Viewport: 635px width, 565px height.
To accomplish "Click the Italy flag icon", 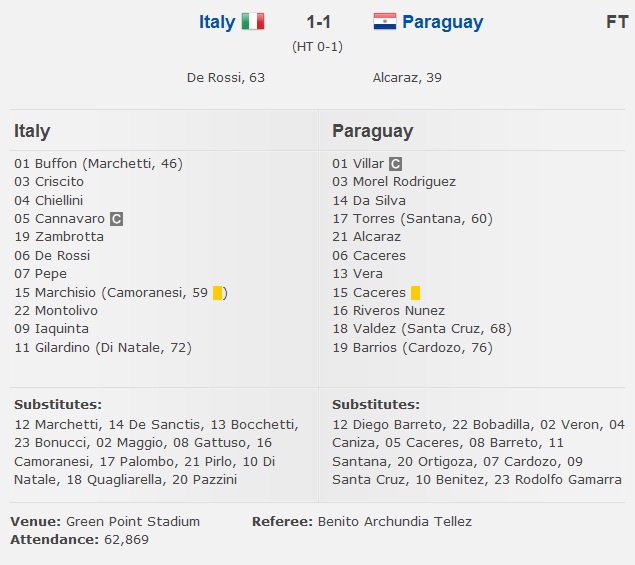I will pyautogui.click(x=253, y=22).
